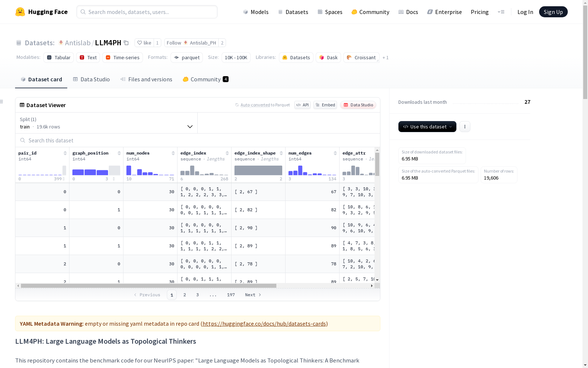Follow Antislab_PH organization
The image size is (588, 368).
click(x=191, y=43)
